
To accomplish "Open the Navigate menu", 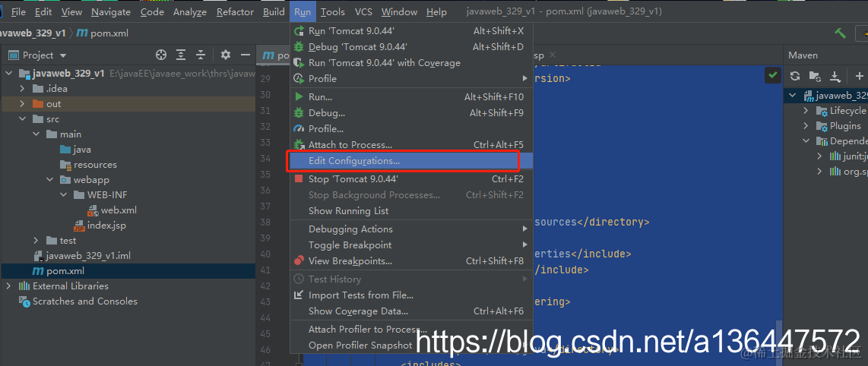I will (x=111, y=11).
